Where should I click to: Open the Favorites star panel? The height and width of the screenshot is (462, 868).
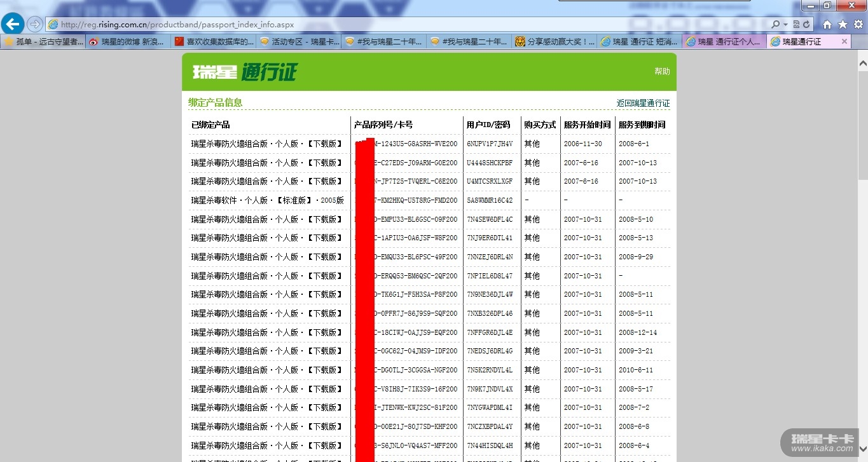pos(843,24)
